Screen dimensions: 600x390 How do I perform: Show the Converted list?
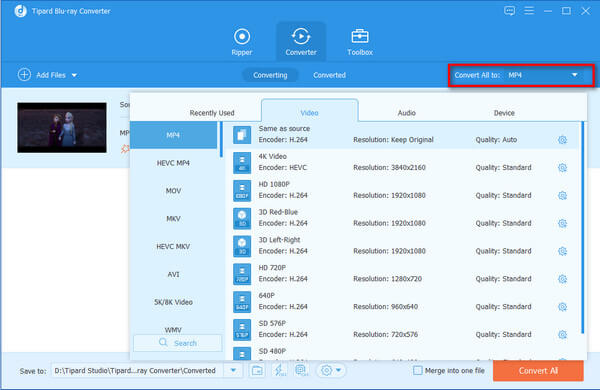329,75
